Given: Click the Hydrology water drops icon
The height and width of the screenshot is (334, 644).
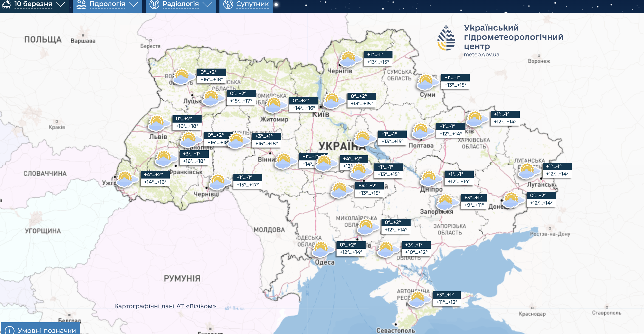Looking at the screenshot, I should [x=81, y=4].
